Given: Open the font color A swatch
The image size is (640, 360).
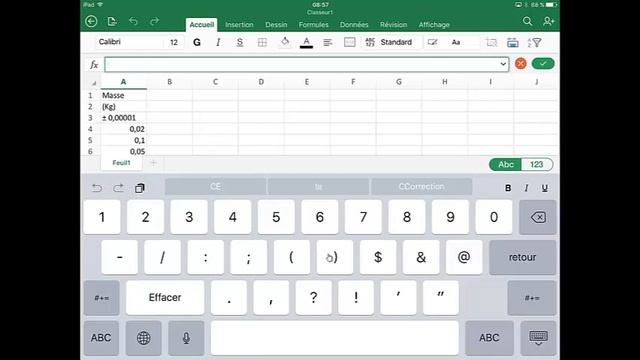Looking at the screenshot, I should (x=306, y=42).
